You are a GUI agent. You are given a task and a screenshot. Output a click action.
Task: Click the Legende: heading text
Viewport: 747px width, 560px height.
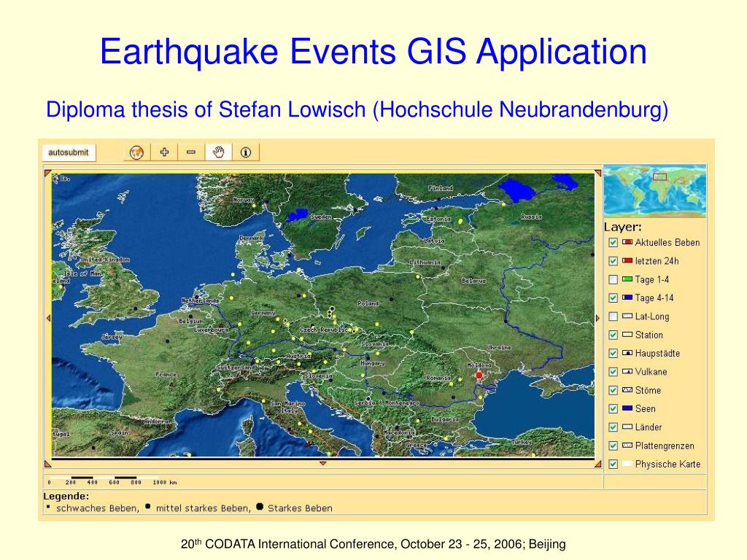(x=66, y=496)
